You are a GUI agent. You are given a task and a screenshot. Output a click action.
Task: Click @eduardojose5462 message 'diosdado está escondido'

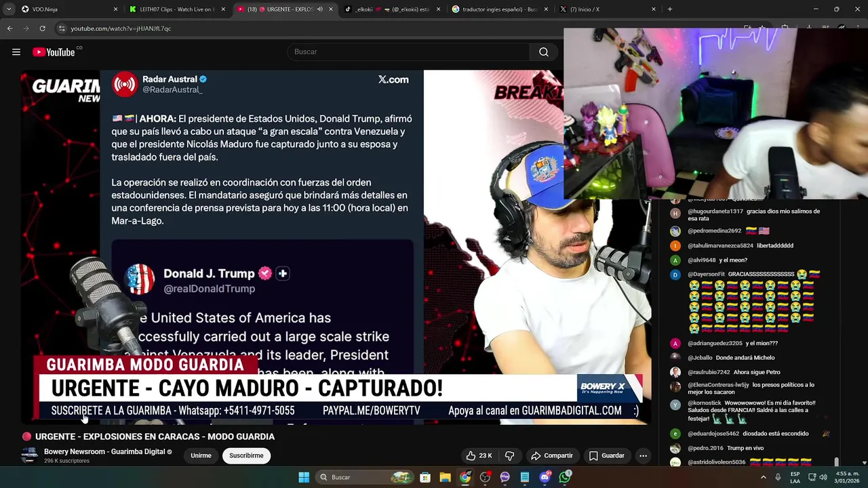(x=776, y=434)
